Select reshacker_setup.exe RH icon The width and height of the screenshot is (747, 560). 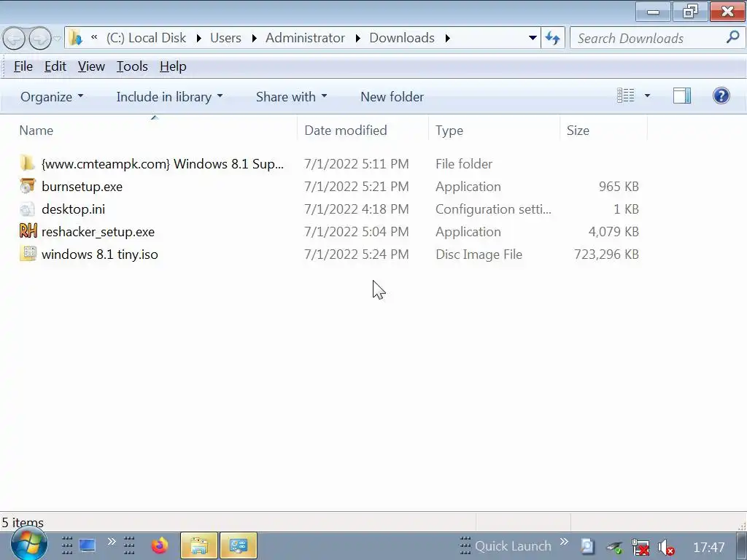coord(28,231)
